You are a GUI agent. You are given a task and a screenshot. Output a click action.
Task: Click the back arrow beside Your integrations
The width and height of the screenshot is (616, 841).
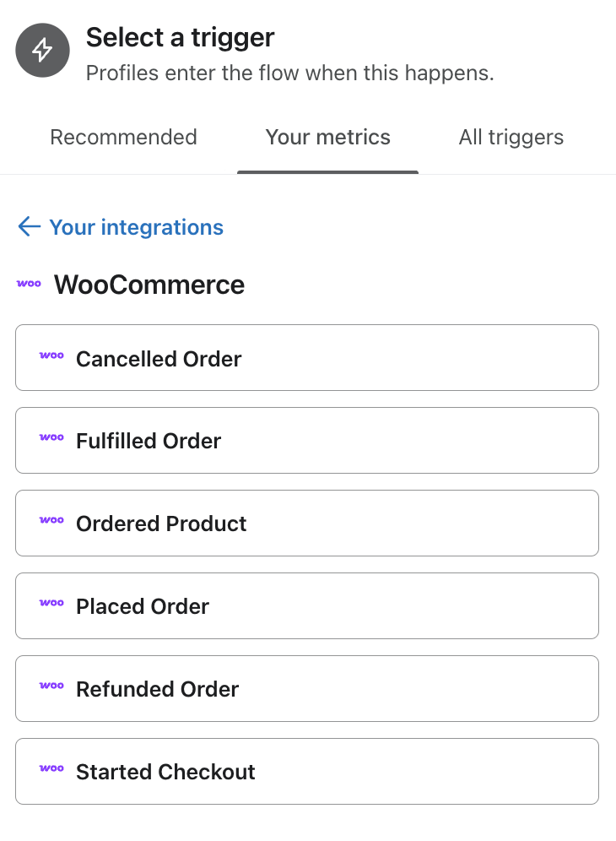[x=29, y=226]
